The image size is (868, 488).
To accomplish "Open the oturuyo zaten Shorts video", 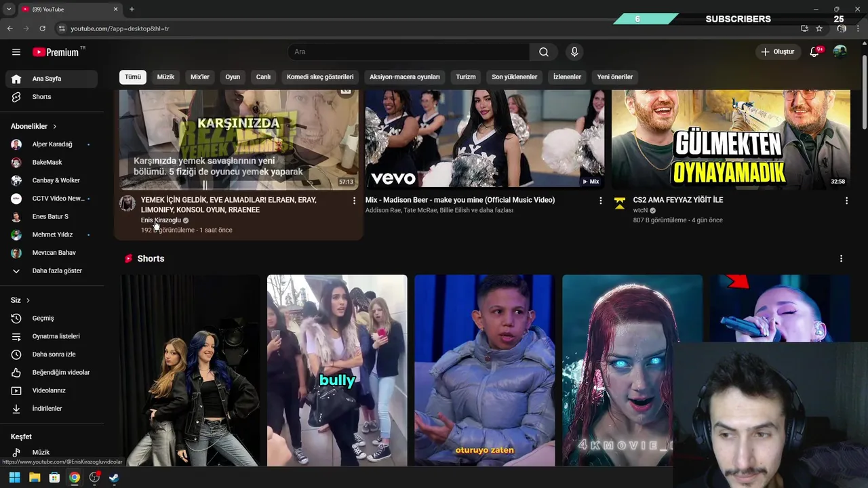I will (485, 371).
